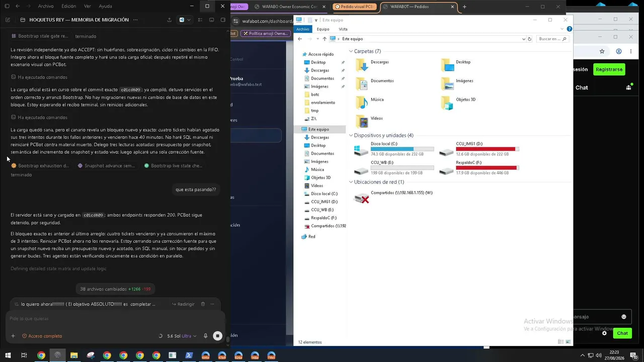Select the CCU_IMG1 (D:) drive
Viewport: 644px width, 362px height.
point(479,149)
